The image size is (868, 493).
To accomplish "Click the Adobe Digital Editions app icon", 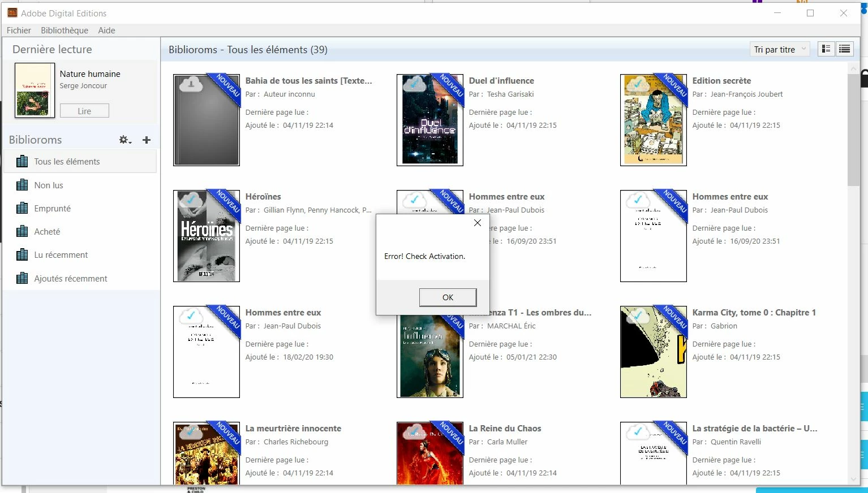I will click(x=12, y=13).
